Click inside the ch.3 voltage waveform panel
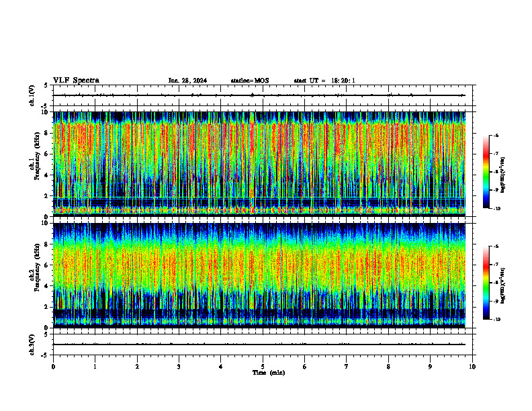This screenshot has height=411, width=532. (x=264, y=345)
